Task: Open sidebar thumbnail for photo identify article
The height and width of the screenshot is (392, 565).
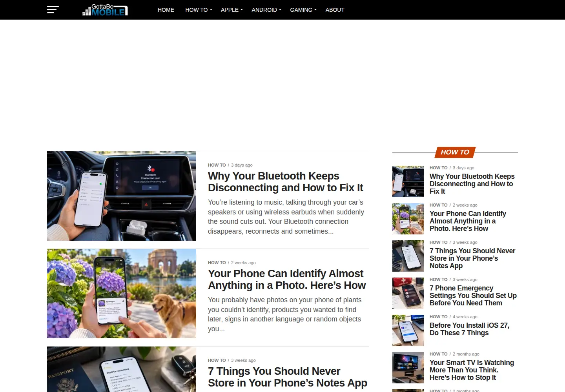Action: click(408, 219)
